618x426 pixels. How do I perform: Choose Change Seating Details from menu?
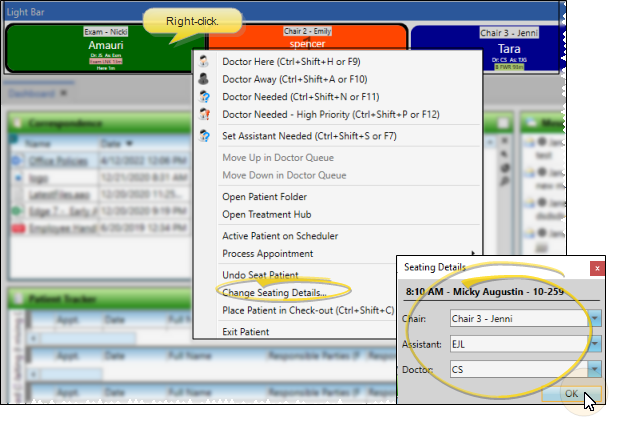[x=274, y=293]
